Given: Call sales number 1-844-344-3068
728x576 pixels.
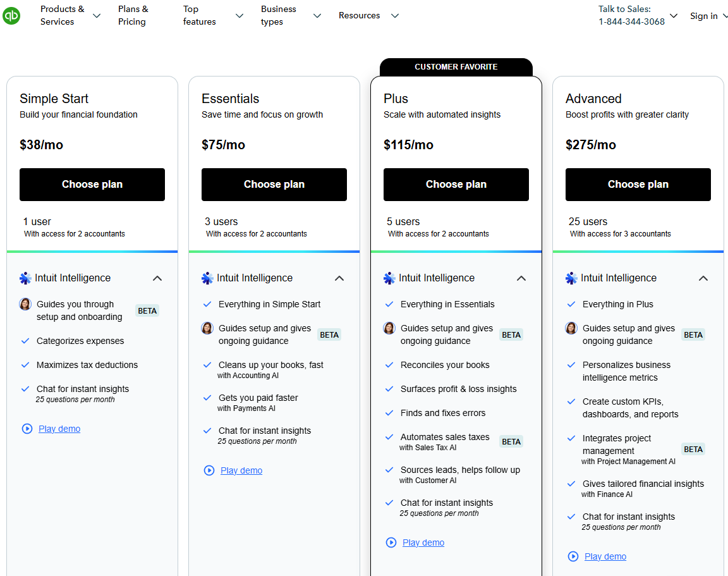Looking at the screenshot, I should pos(631,22).
